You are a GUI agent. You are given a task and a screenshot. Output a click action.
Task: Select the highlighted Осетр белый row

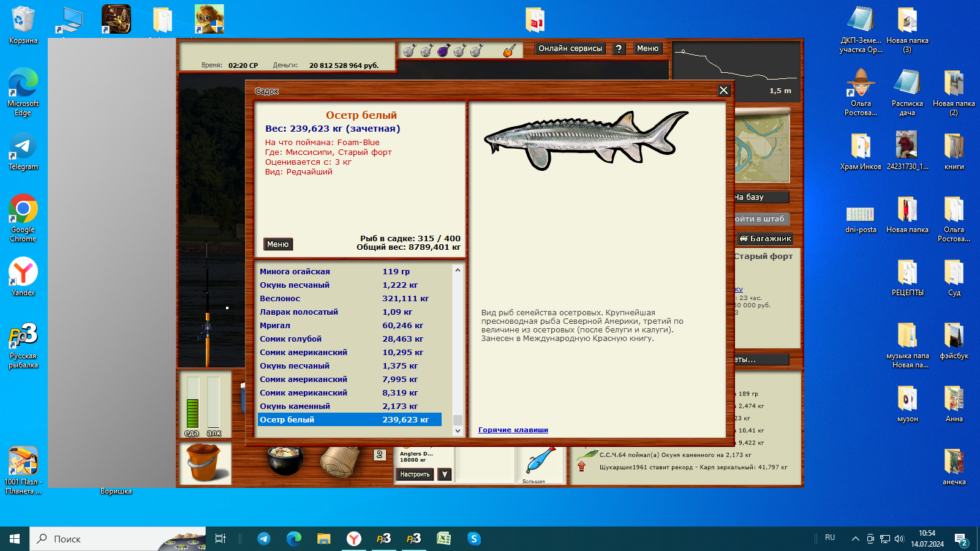(350, 419)
